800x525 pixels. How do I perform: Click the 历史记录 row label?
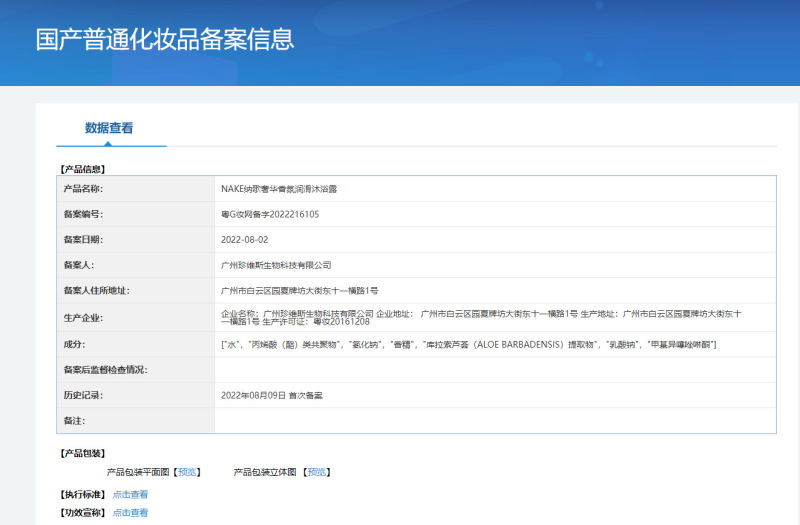pos(83,395)
